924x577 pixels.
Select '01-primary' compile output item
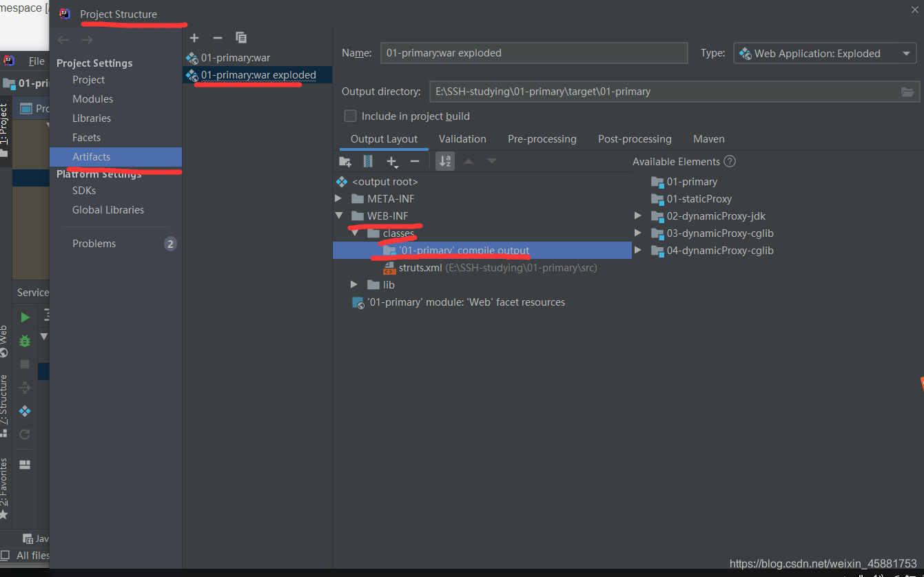tap(482, 251)
